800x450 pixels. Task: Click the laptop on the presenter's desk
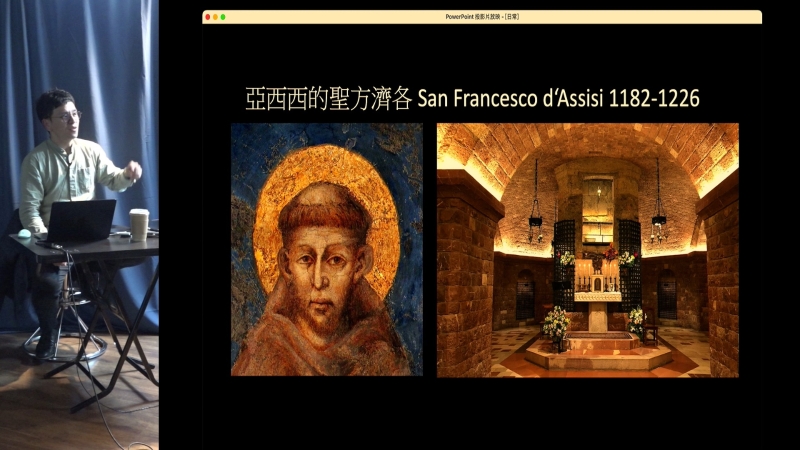(x=80, y=221)
